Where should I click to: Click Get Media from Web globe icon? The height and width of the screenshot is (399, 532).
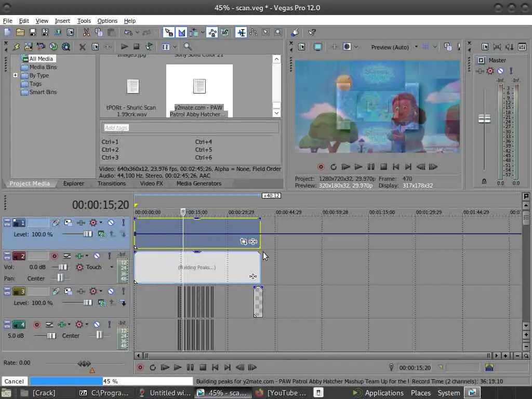pos(54,46)
